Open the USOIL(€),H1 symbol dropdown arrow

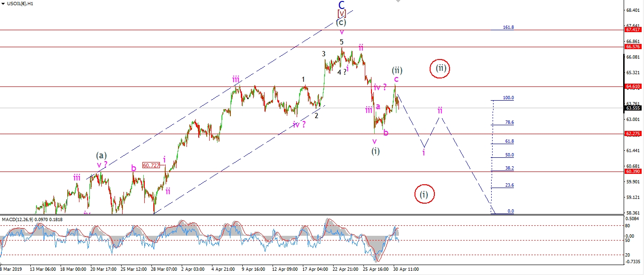click(4, 4)
